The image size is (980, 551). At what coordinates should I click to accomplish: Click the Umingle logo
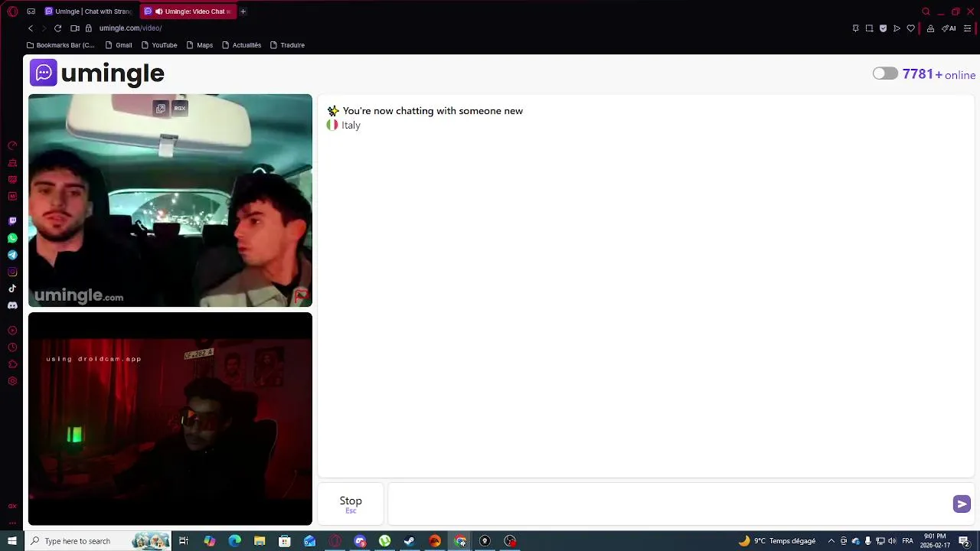coord(97,73)
